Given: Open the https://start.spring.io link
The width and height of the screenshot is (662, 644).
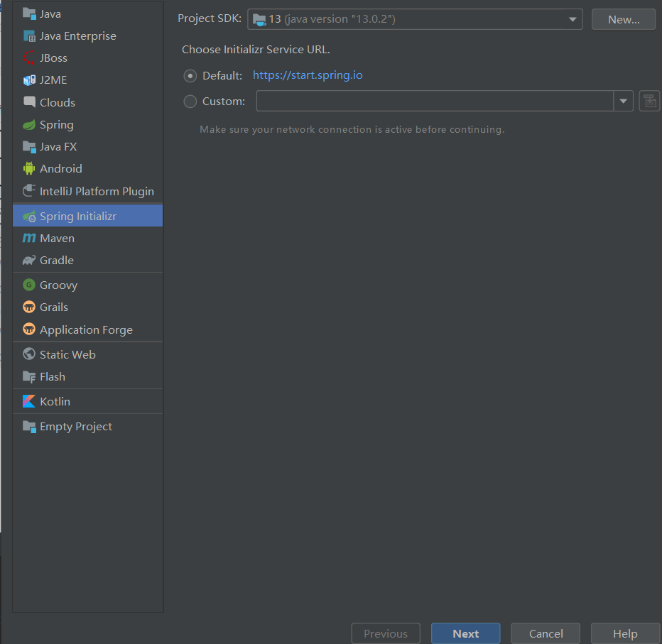Looking at the screenshot, I should [308, 75].
